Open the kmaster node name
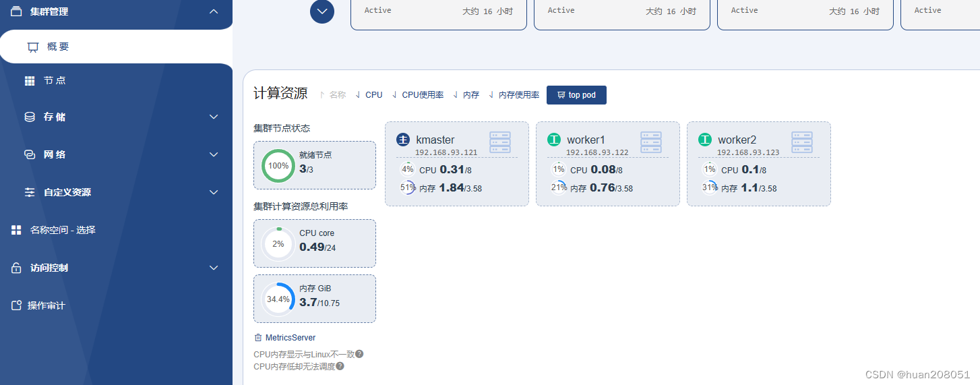980x385 pixels. (435, 140)
